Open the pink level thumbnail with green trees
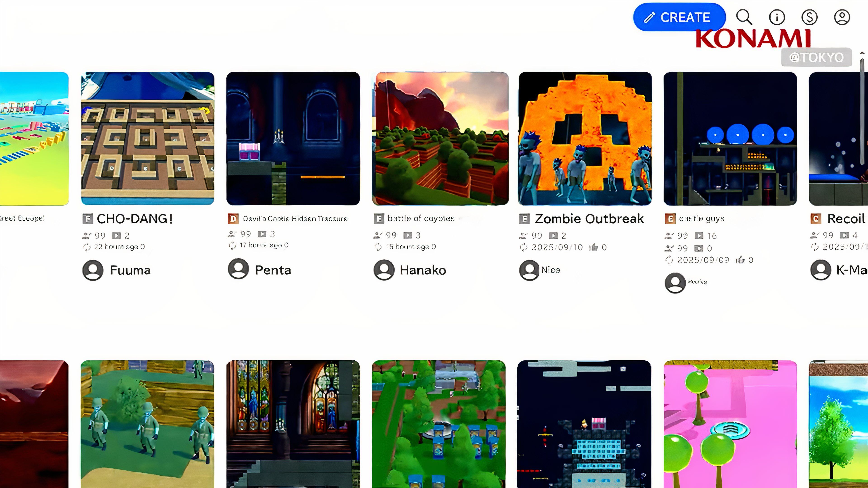This screenshot has height=488, width=868. coord(730,424)
